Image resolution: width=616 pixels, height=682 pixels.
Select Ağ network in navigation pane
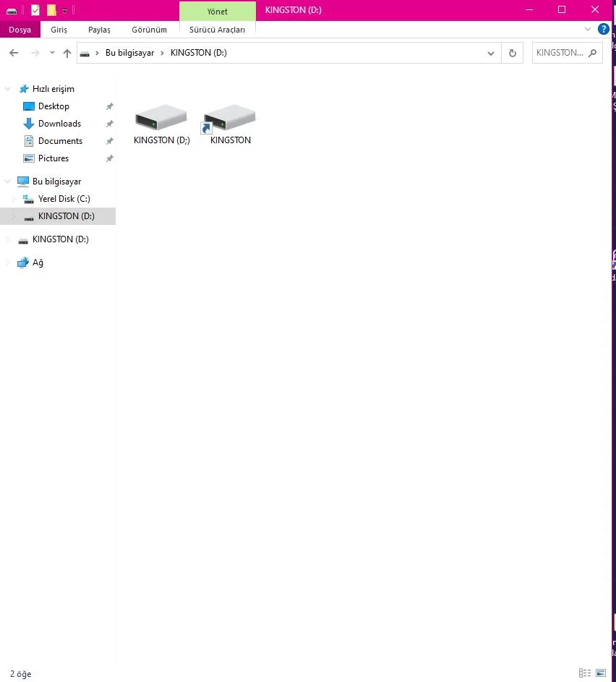pyautogui.click(x=38, y=263)
